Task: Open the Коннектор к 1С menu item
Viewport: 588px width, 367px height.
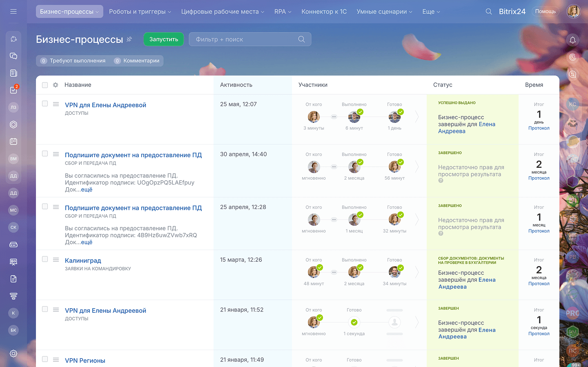Action: pyautogui.click(x=324, y=11)
